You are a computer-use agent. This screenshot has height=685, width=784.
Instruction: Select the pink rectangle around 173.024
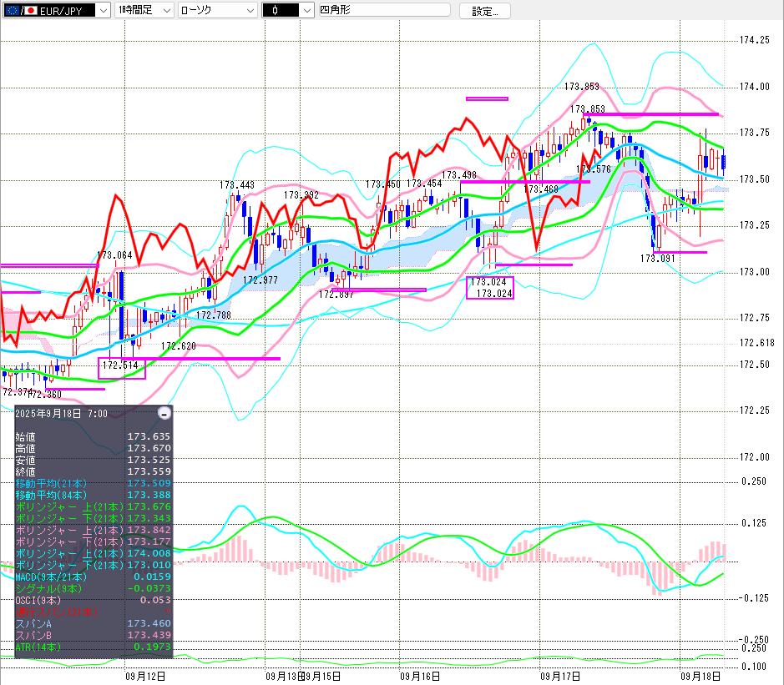coord(490,288)
